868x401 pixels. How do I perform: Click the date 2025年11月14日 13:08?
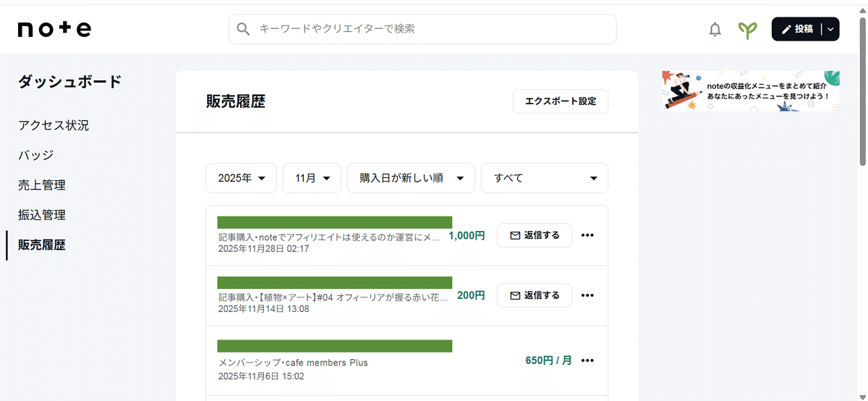(x=264, y=308)
